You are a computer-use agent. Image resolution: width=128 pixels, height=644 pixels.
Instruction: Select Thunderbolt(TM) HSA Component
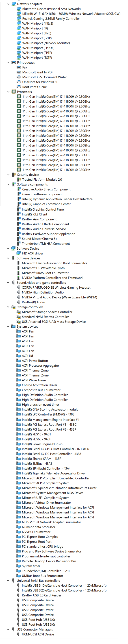(46, 244)
